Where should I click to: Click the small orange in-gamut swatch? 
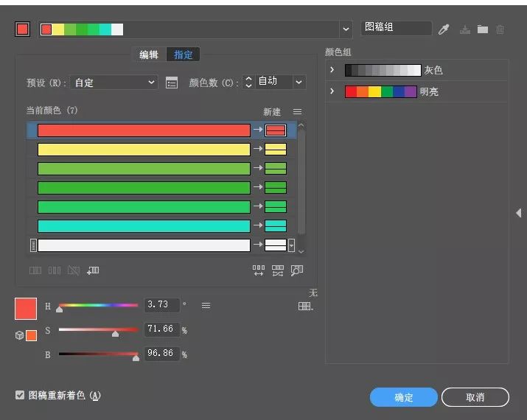click(x=31, y=335)
